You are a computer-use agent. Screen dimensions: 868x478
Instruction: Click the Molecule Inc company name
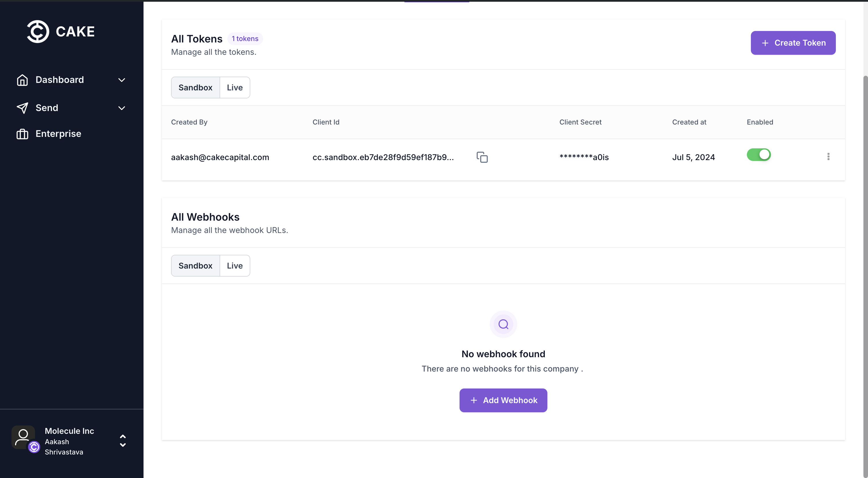pyautogui.click(x=69, y=431)
